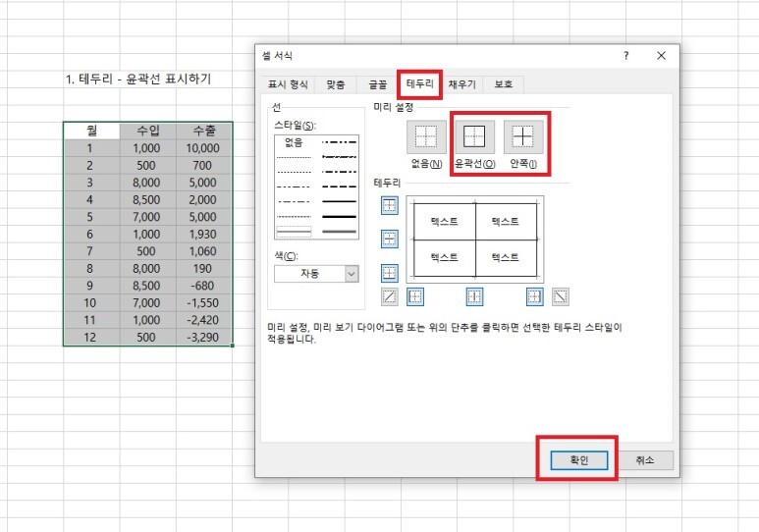Select the cell containing -680

coord(204,286)
